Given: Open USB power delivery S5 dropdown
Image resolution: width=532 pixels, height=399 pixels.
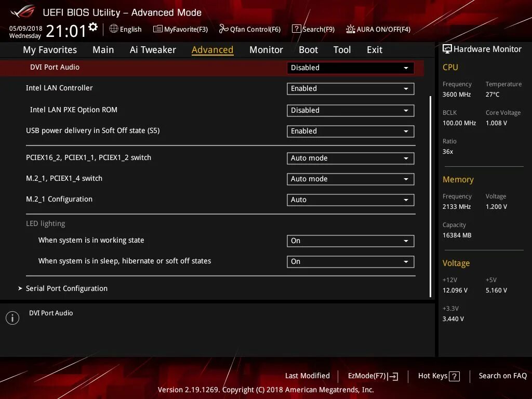Looking at the screenshot, I should pyautogui.click(x=351, y=131).
